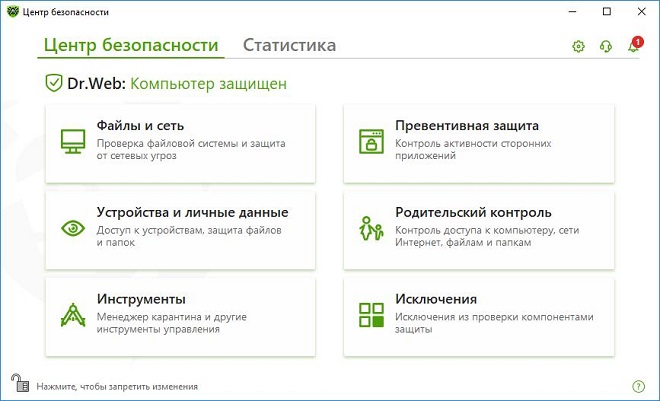
Task: Open the Родительский контроль heading
Action: coord(473,212)
